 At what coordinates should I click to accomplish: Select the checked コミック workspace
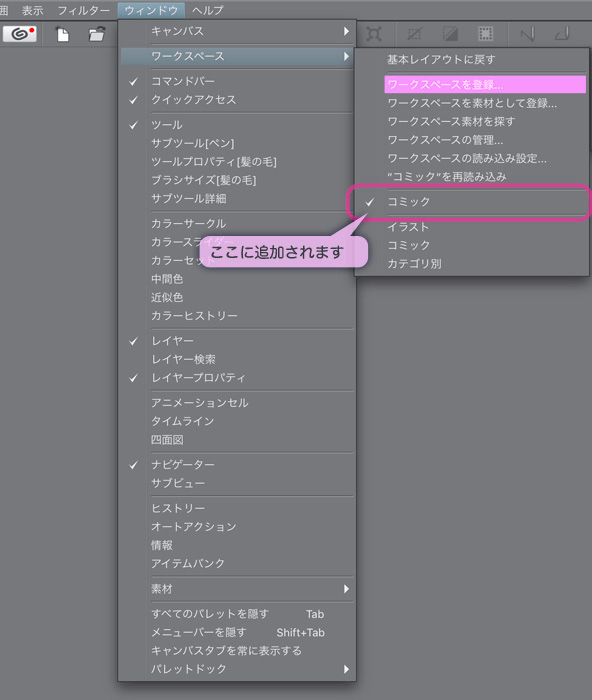tap(471, 202)
